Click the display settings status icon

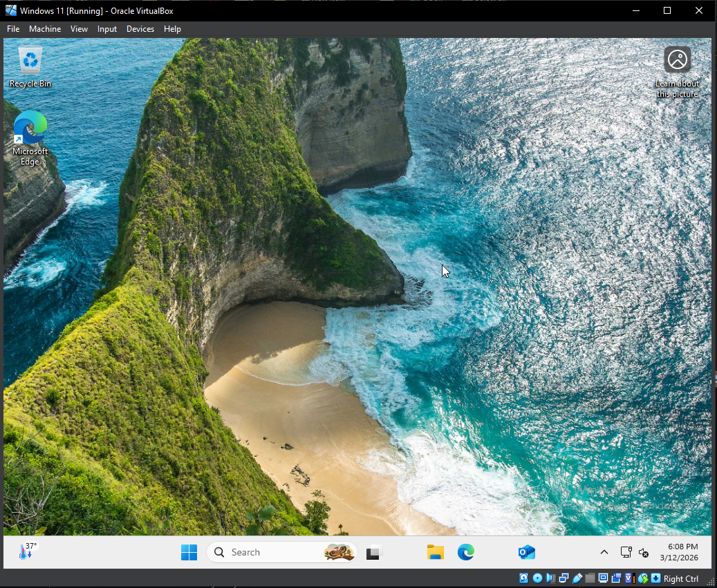pos(603,578)
